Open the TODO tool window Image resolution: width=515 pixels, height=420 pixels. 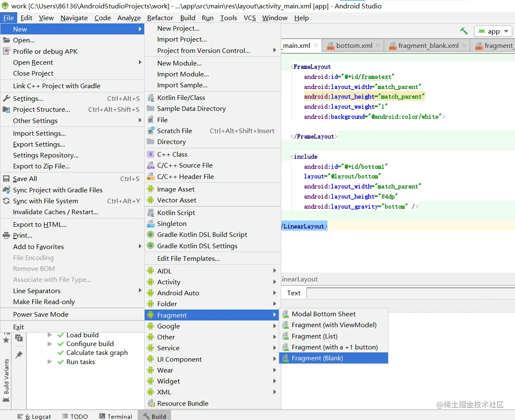coord(75,416)
